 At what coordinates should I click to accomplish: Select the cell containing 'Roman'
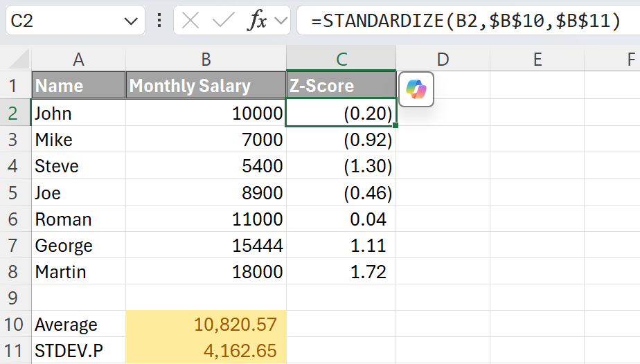(78, 219)
